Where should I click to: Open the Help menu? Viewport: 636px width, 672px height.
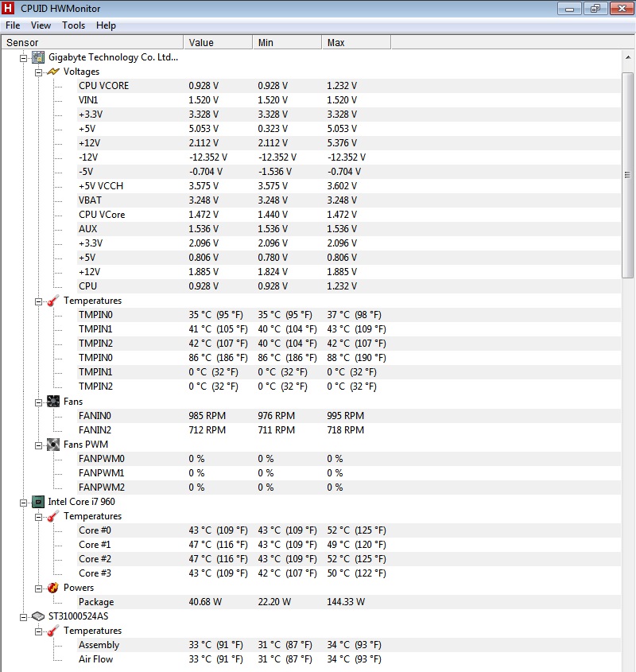pos(106,25)
